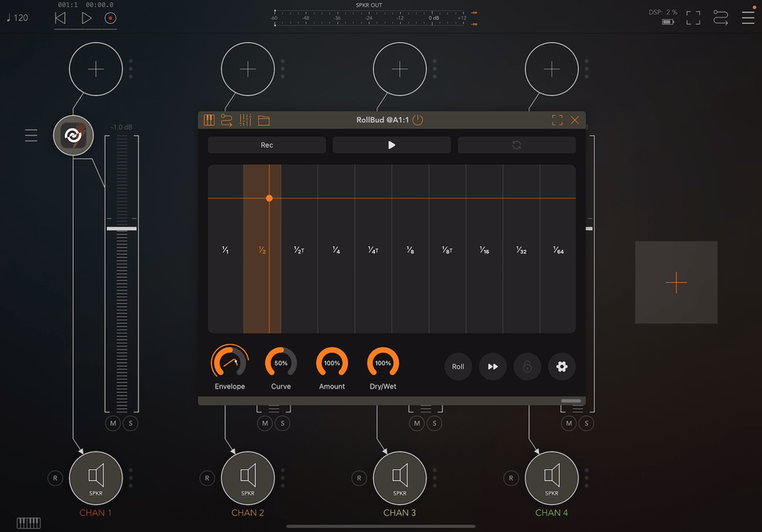The height and width of the screenshot is (532, 762).
Task: Open the MIDI routing icon in RollBud header
Action: (227, 120)
